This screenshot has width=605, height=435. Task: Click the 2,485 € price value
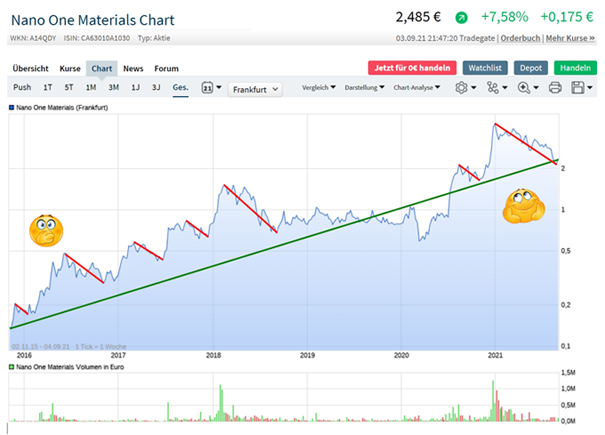pos(418,17)
